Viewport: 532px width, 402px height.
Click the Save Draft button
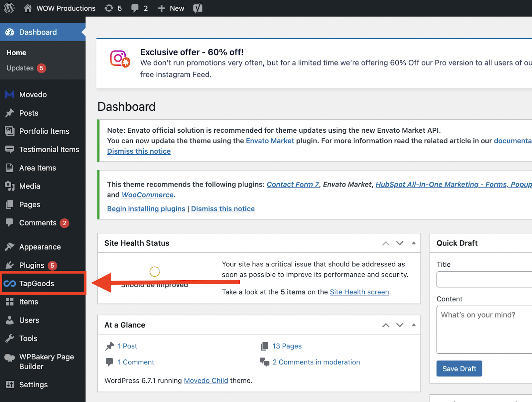pyautogui.click(x=459, y=368)
